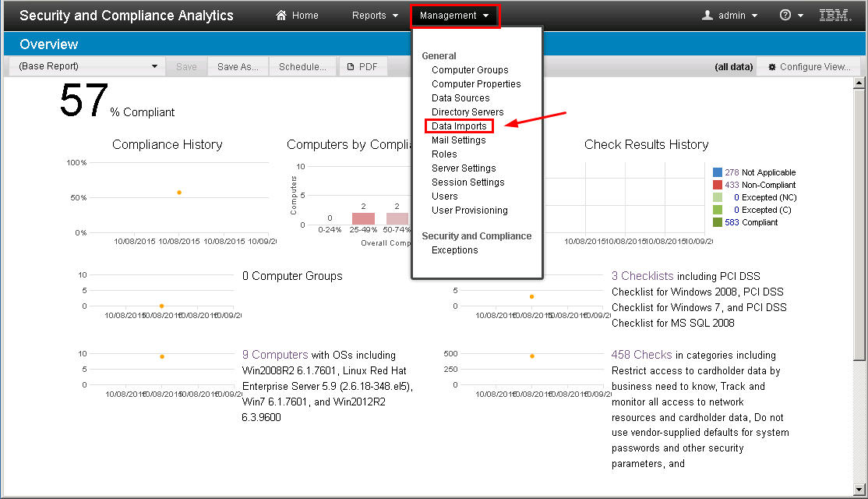
Task: Click the 433 Non-Compliant count
Action: (732, 185)
